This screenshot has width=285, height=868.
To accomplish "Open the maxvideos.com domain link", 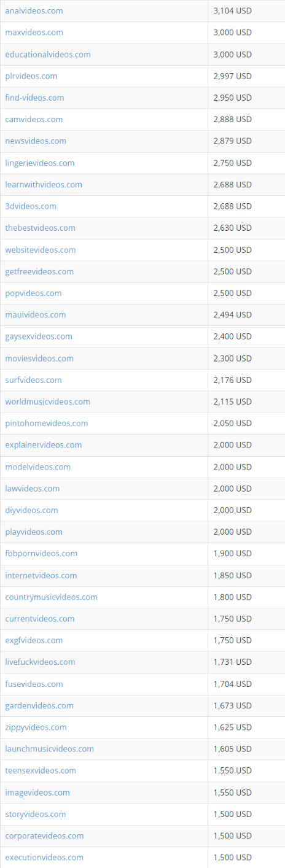I will (x=34, y=33).
